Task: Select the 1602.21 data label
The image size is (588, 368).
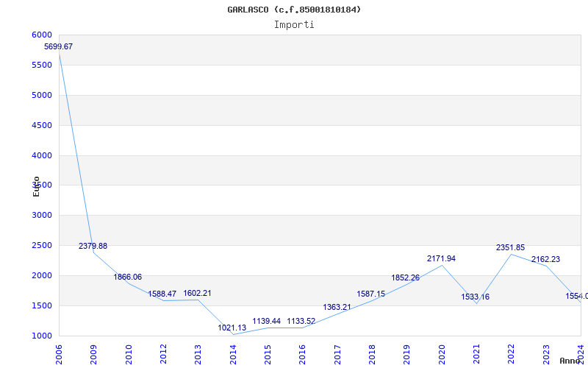Action: 197,293
